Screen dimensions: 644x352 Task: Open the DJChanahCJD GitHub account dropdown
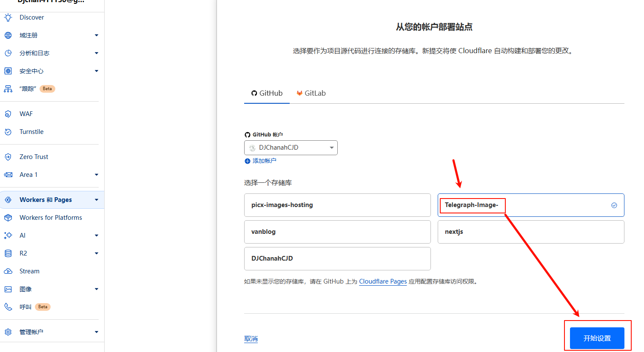tap(291, 148)
